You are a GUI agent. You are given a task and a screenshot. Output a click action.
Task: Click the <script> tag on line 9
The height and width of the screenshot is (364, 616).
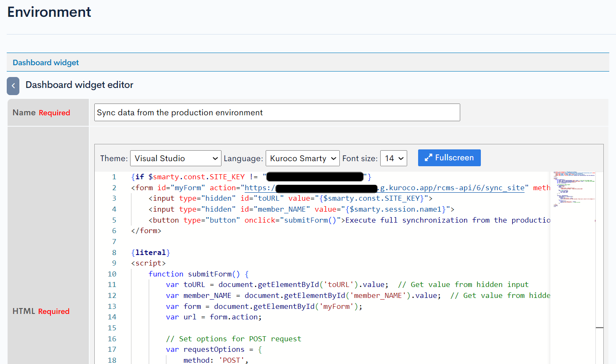click(148, 263)
